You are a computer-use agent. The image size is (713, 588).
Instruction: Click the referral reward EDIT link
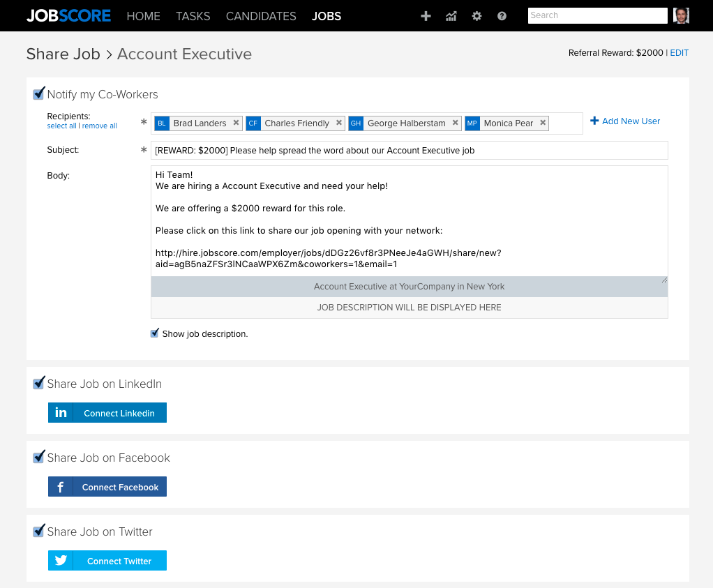click(x=679, y=53)
